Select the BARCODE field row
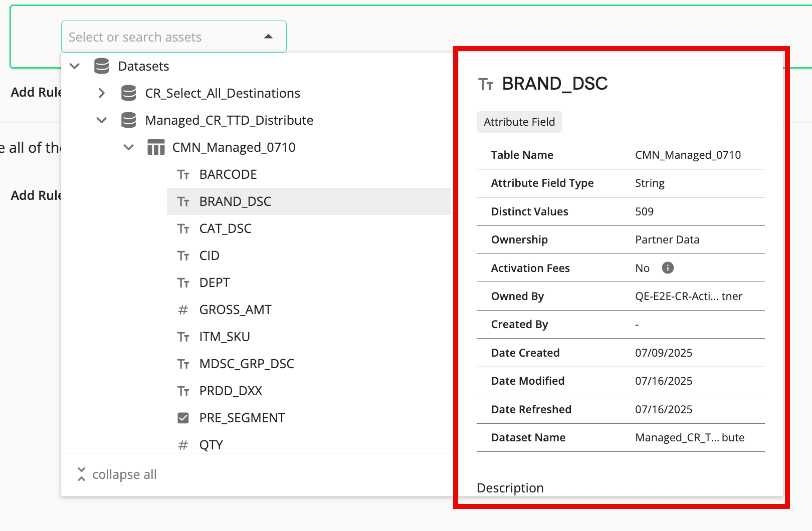Screen dimensions: 812x531 click(309, 174)
